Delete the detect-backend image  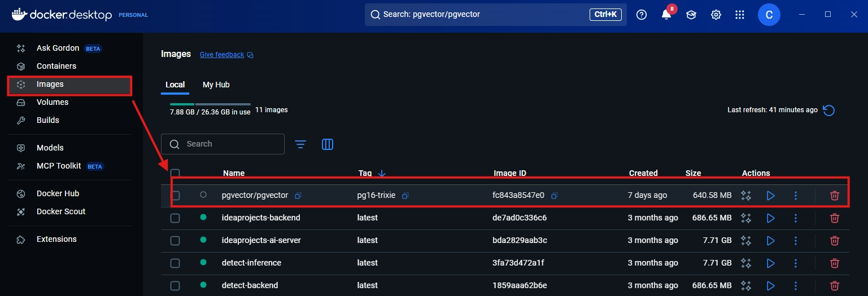coord(834,285)
